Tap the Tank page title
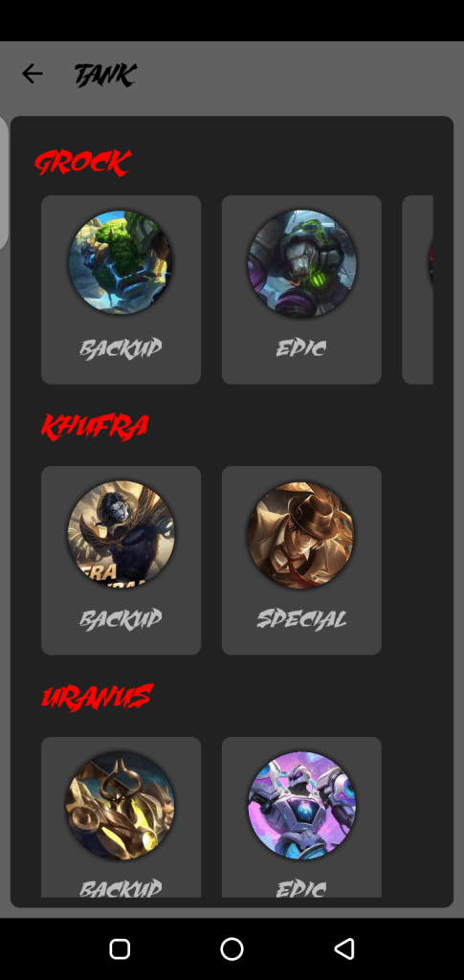This screenshot has width=464, height=980. (x=105, y=75)
